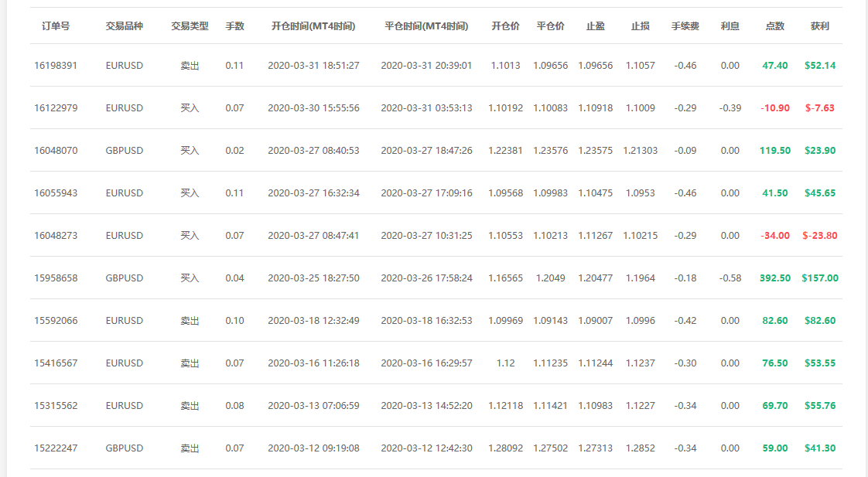Select order number 16122979

[x=56, y=108]
